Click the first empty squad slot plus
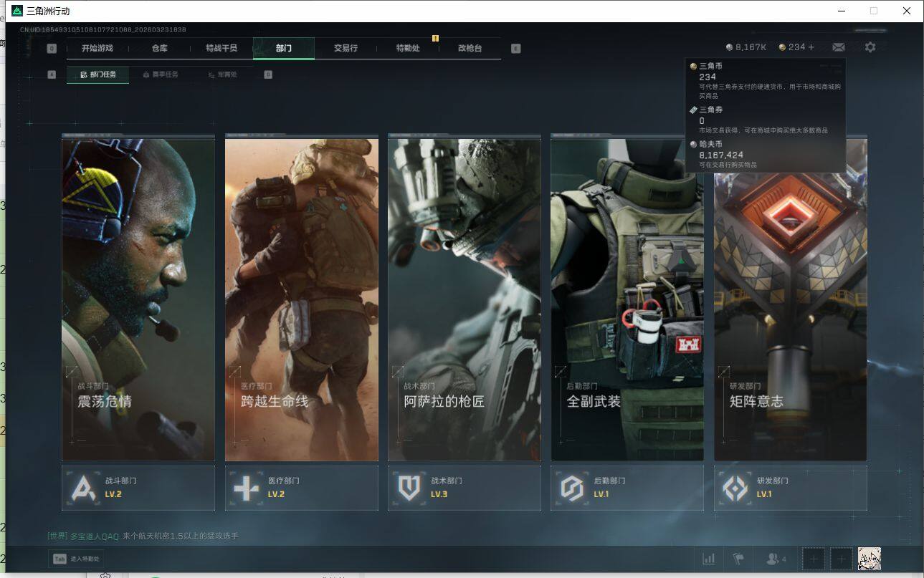Screen dimensions: 924x578 pos(814,559)
